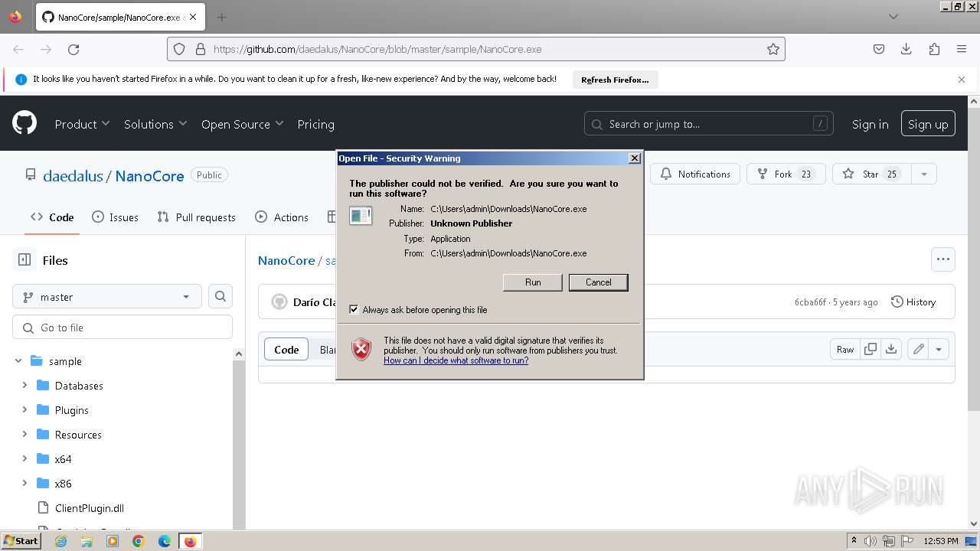This screenshot has width=980, height=551.
Task: Copy raw file contents icon
Action: (871, 349)
